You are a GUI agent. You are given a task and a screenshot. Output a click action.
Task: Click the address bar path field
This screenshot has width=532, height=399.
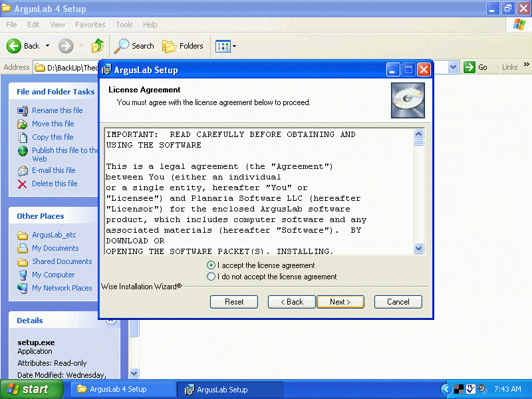[66, 68]
